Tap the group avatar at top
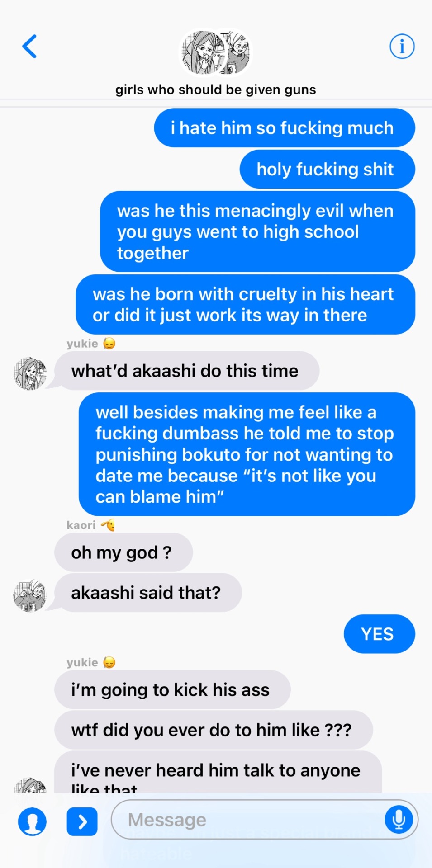The image size is (432, 868). tap(215, 52)
